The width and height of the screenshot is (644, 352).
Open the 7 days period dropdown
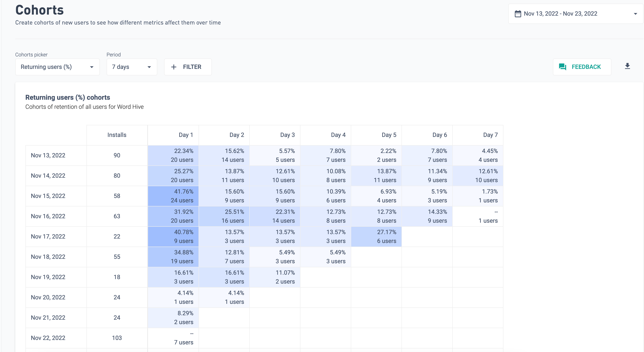pyautogui.click(x=132, y=67)
